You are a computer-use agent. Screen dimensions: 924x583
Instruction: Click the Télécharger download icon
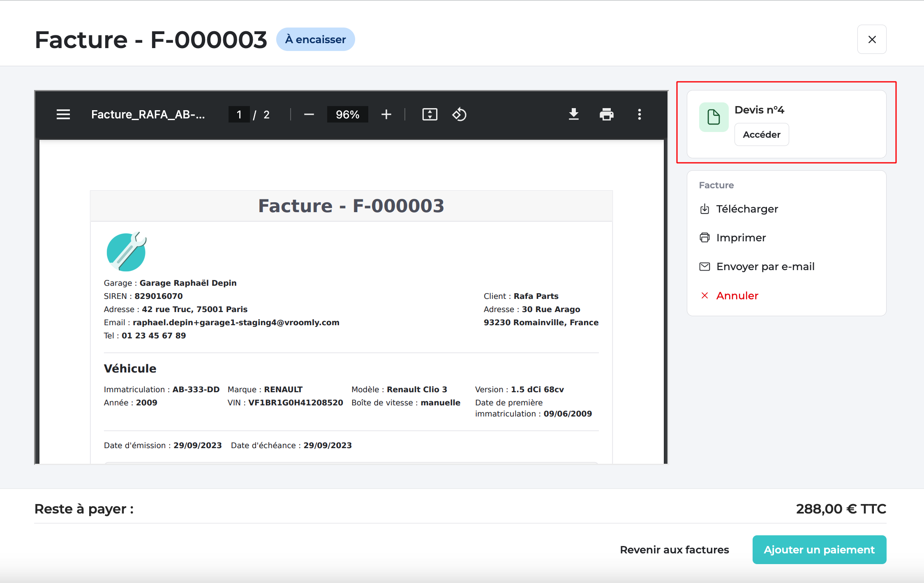click(705, 209)
